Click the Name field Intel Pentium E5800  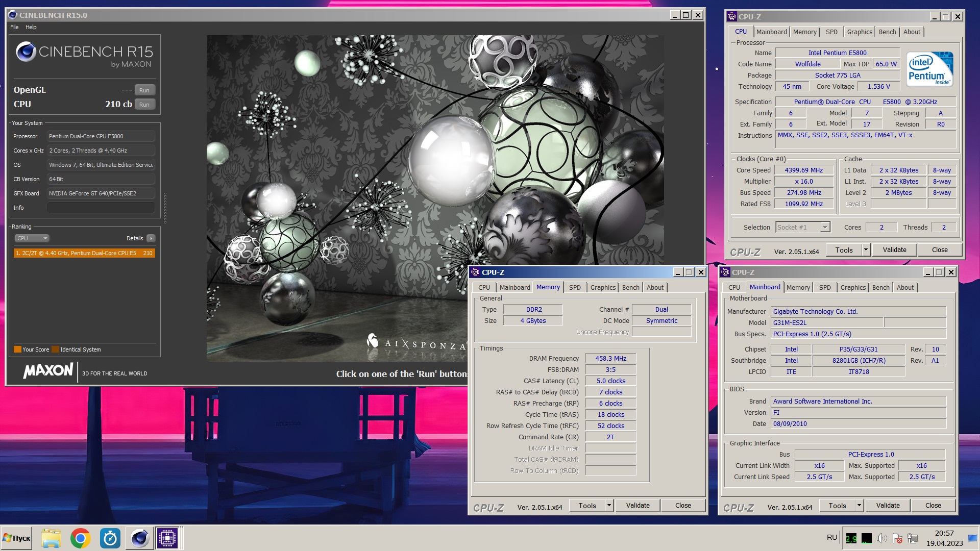[x=837, y=53]
